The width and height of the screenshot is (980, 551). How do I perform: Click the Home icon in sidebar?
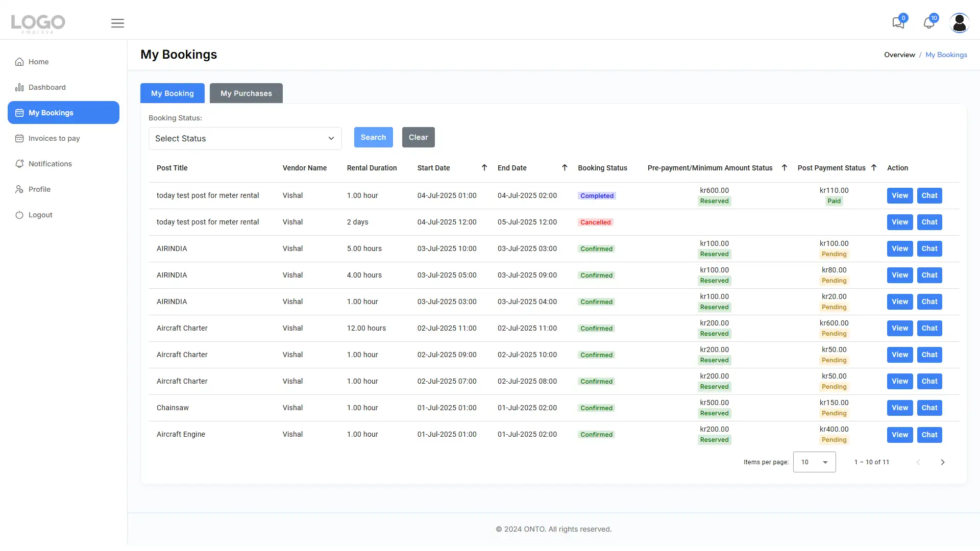[x=19, y=62]
